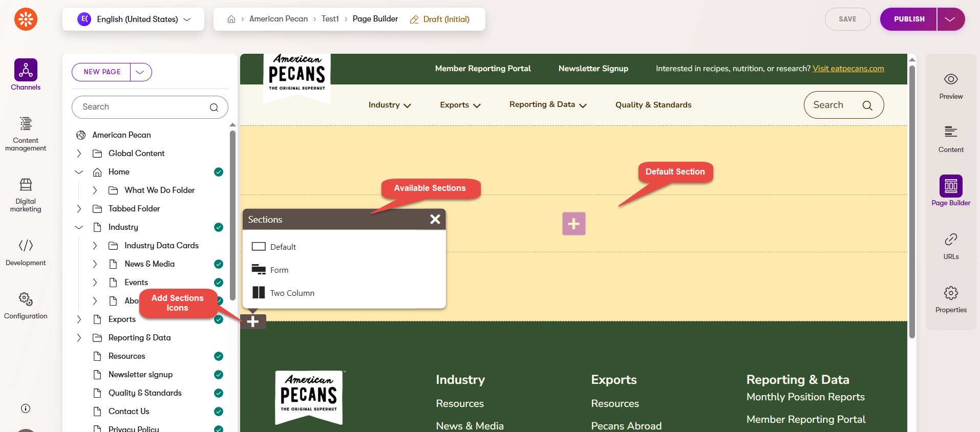The width and height of the screenshot is (980, 432).
Task: Click the pink add widget plus button
Action: coord(573,224)
